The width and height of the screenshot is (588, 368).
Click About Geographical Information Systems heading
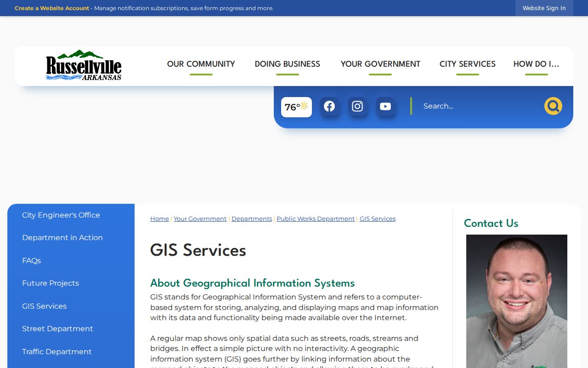[x=252, y=283]
